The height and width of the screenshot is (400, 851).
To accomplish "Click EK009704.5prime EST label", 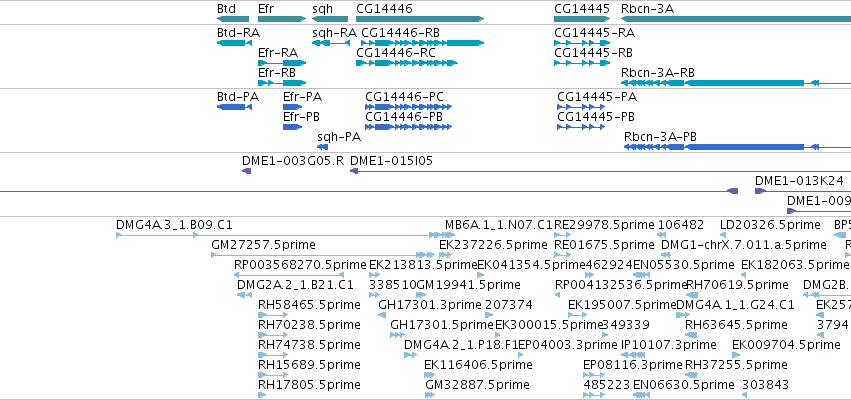I will (786, 345).
